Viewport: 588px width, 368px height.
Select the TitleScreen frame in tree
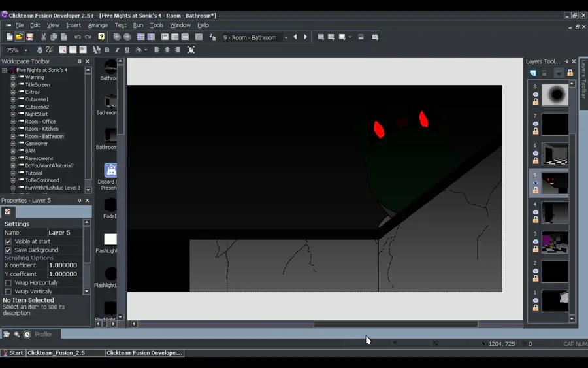pyautogui.click(x=37, y=85)
